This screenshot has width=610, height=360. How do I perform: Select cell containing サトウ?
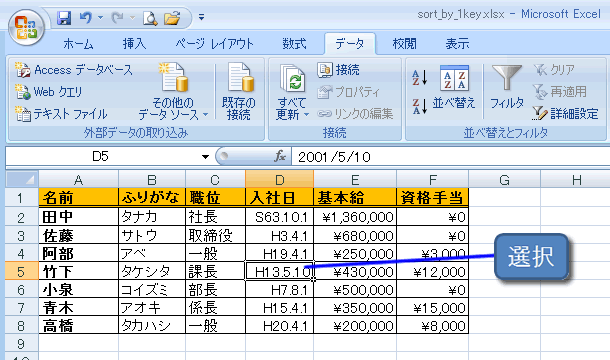pyautogui.click(x=152, y=235)
